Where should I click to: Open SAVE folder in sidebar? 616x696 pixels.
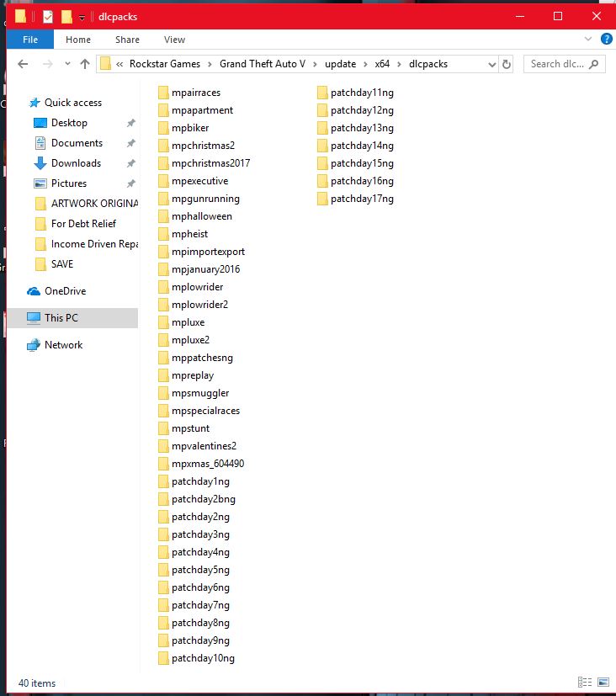click(62, 264)
